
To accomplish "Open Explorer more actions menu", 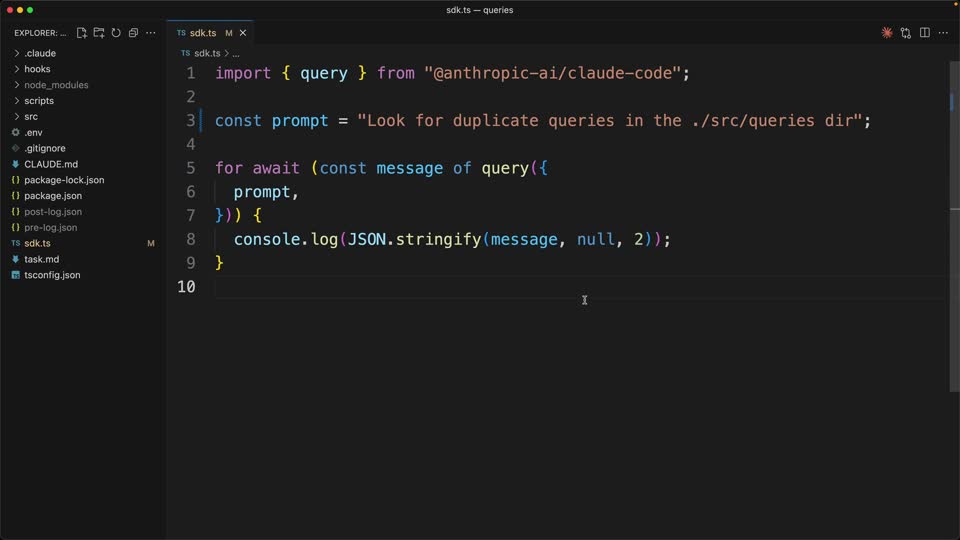I will [151, 33].
